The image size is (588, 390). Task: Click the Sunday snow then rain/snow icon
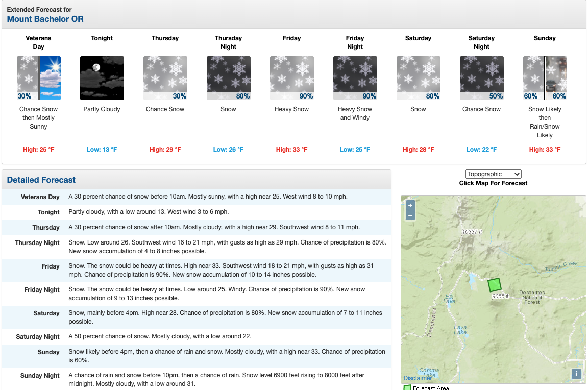[x=545, y=78]
